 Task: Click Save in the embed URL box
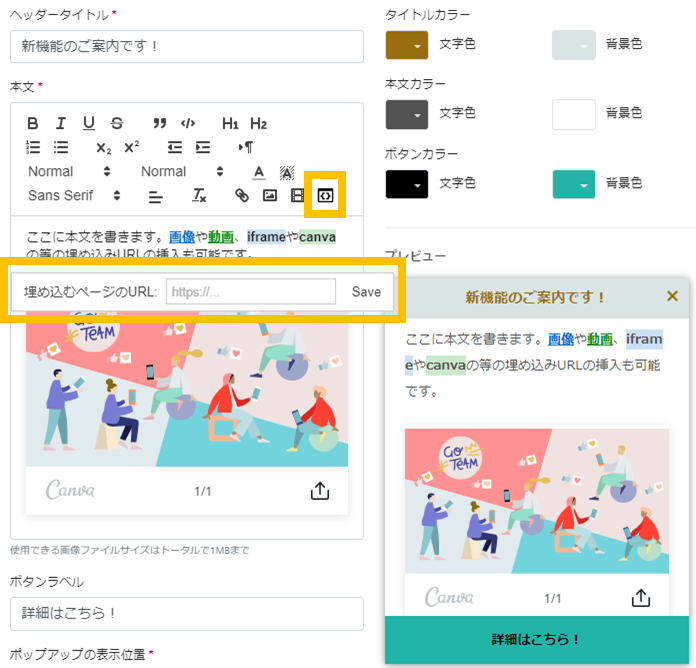(x=366, y=292)
